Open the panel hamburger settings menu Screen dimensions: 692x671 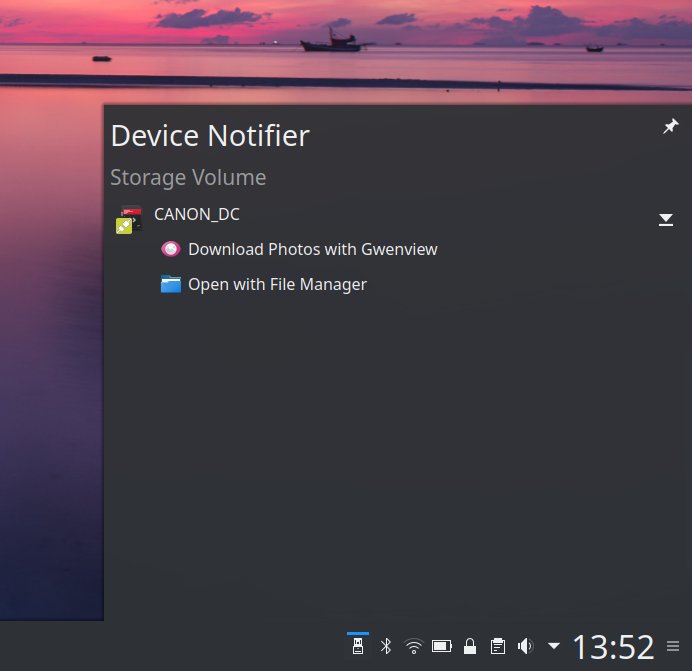click(673, 647)
